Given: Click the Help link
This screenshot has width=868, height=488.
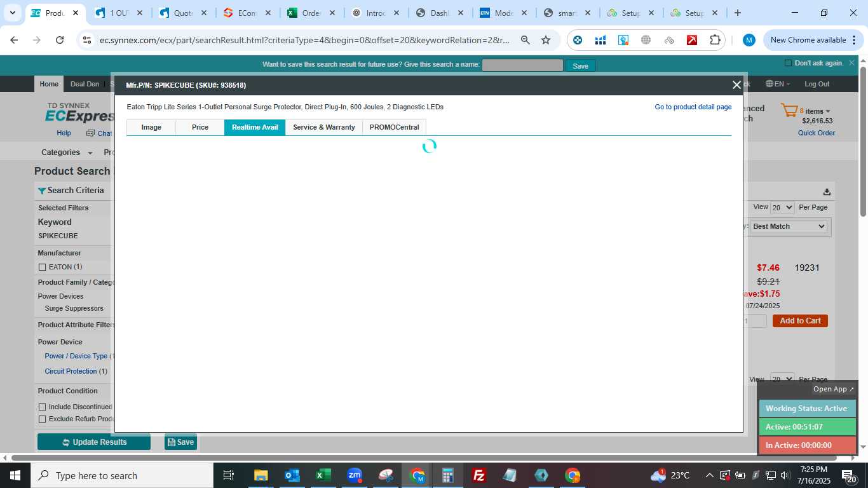Looking at the screenshot, I should pos(64,133).
